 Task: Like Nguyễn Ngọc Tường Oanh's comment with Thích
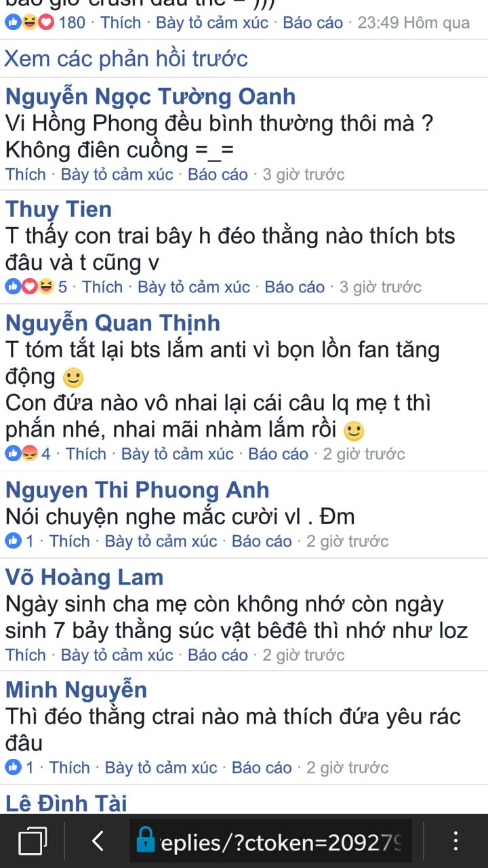[x=26, y=174]
